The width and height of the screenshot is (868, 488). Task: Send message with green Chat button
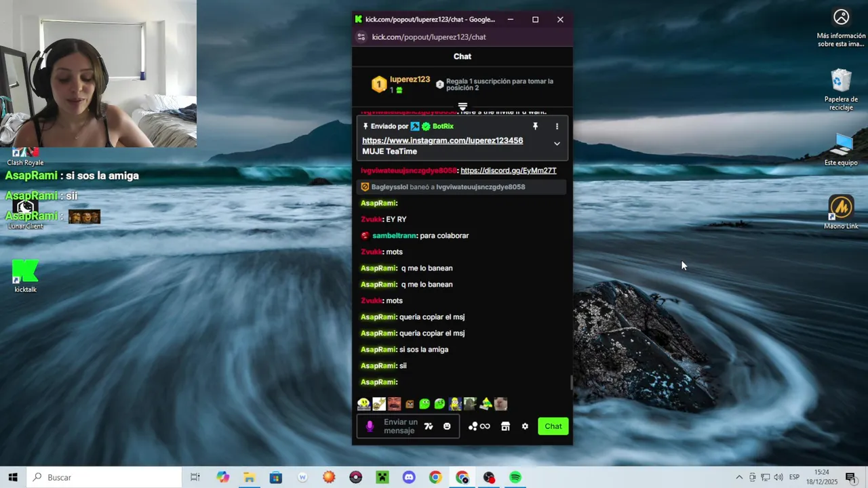tap(553, 426)
